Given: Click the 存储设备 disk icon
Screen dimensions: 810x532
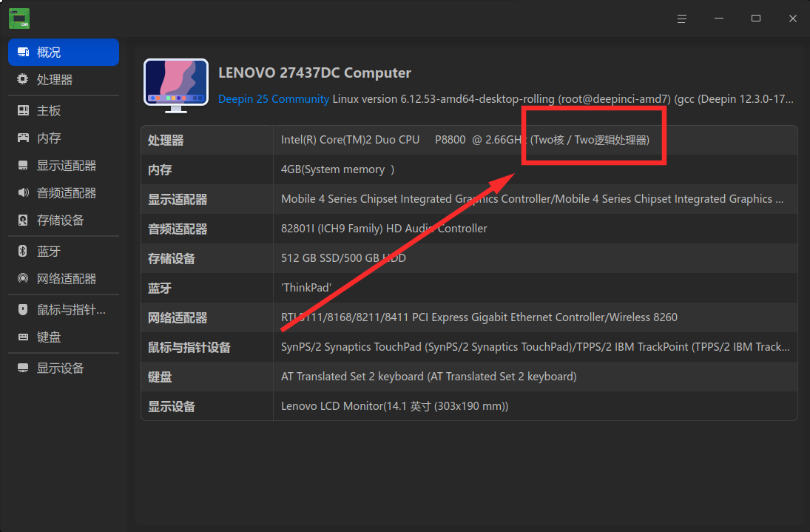Looking at the screenshot, I should [23, 220].
